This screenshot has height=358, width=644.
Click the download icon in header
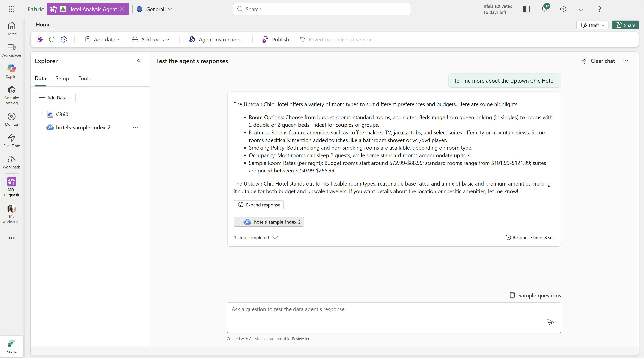[581, 9]
